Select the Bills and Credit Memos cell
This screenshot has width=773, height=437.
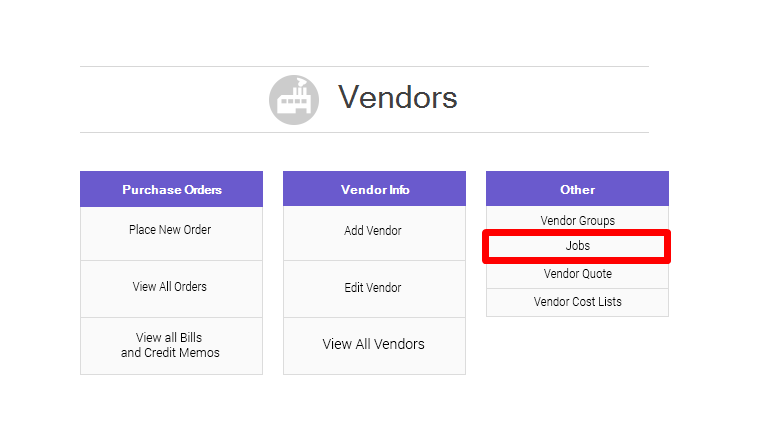point(170,345)
